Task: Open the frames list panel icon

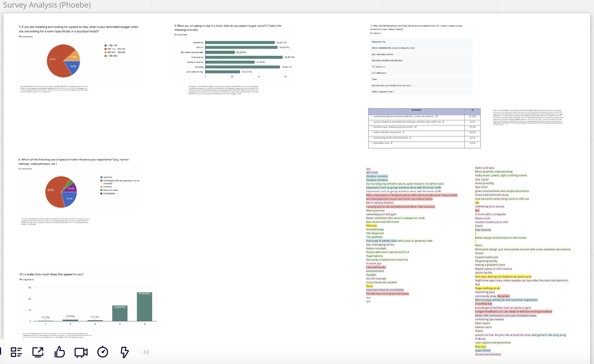Action: [16, 352]
